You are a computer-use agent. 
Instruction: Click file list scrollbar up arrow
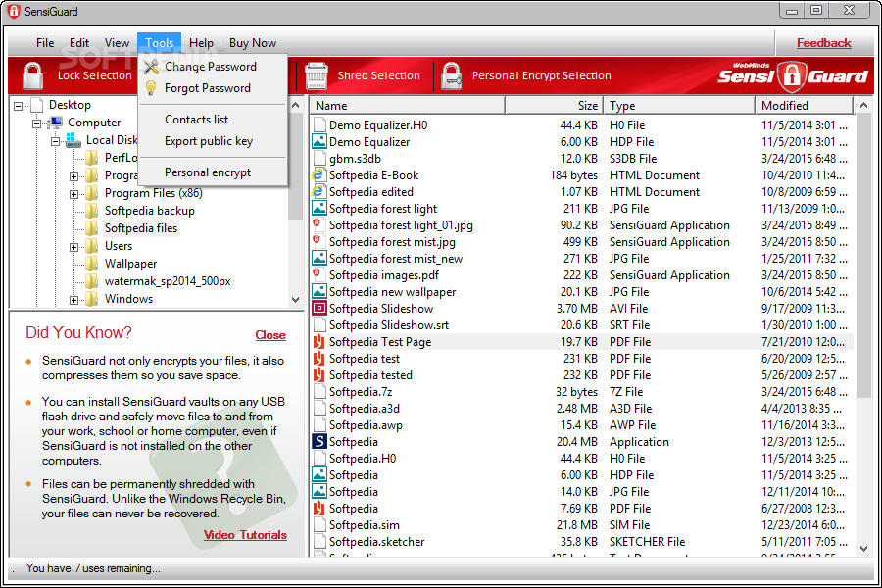pyautogui.click(x=864, y=105)
